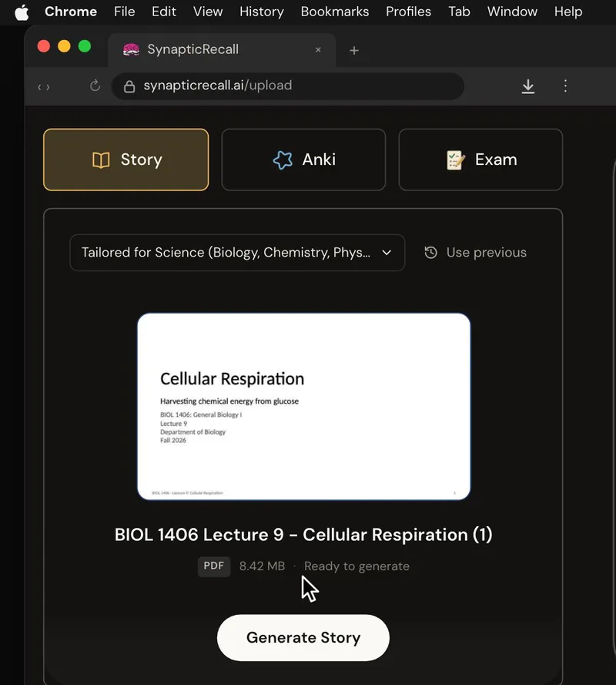Open the Edit menu
The height and width of the screenshot is (685, 616).
(x=164, y=12)
